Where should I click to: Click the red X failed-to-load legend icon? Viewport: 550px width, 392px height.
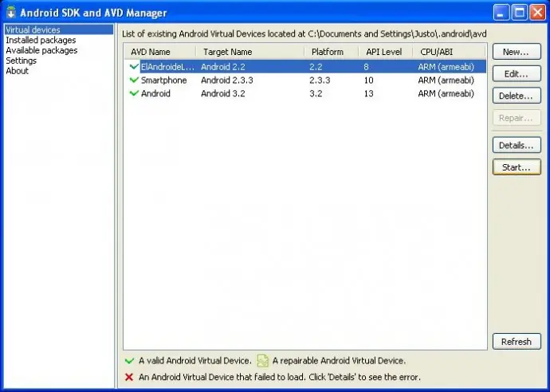129,377
